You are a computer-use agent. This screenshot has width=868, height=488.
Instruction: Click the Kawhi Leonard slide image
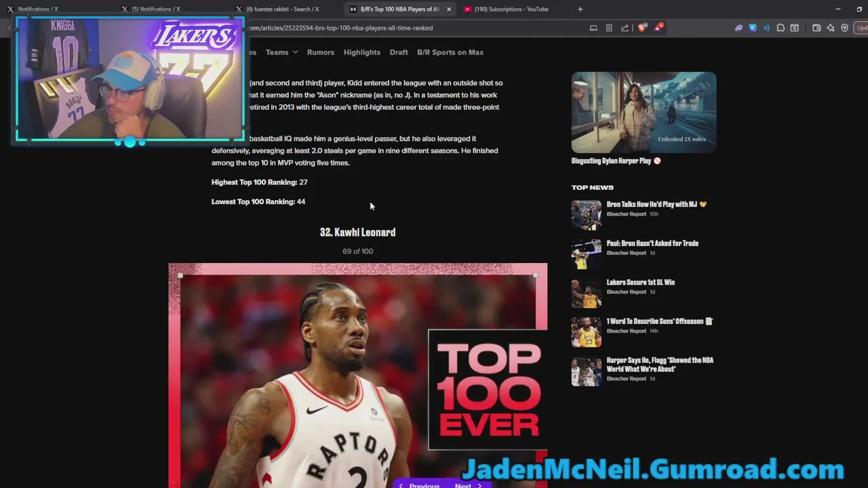click(358, 375)
